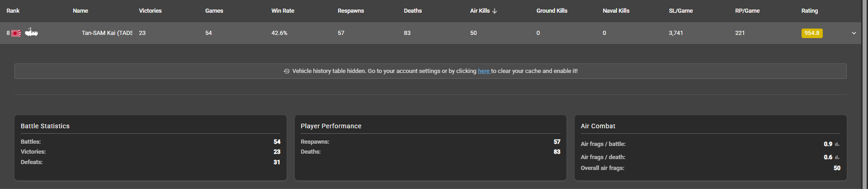The height and width of the screenshot is (189, 868).
Task: Sort the table by Victories column
Action: coord(150,11)
